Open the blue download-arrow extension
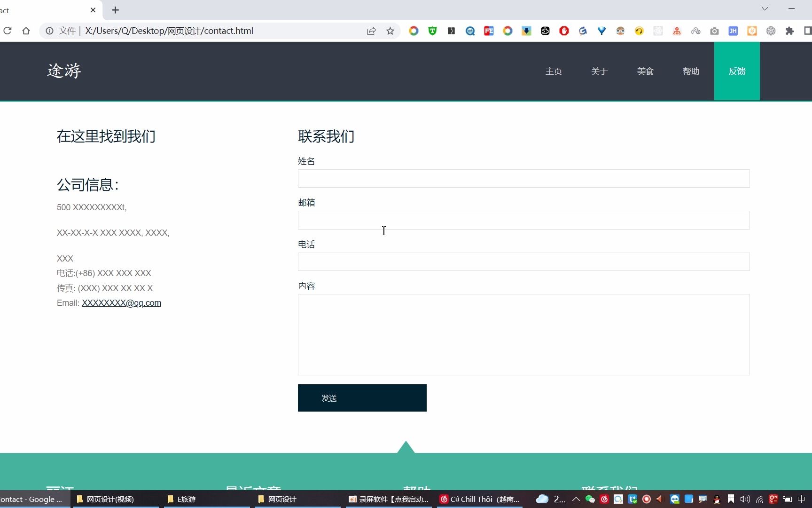The width and height of the screenshot is (812, 508). coord(526,31)
